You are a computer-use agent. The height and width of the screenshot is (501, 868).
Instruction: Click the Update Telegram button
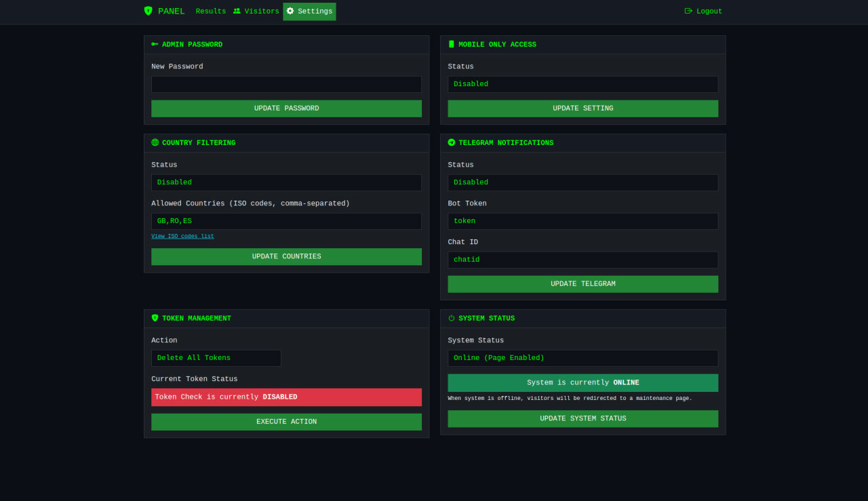click(583, 284)
